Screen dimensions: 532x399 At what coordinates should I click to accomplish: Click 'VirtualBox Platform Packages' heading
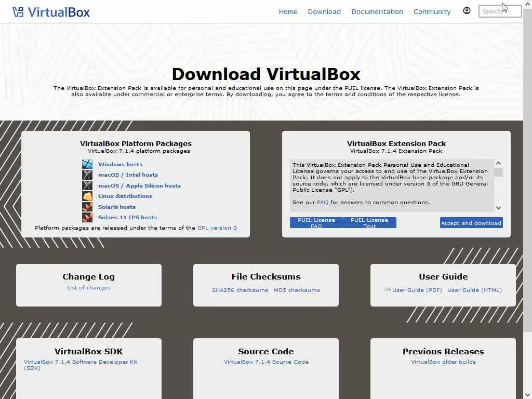point(136,143)
